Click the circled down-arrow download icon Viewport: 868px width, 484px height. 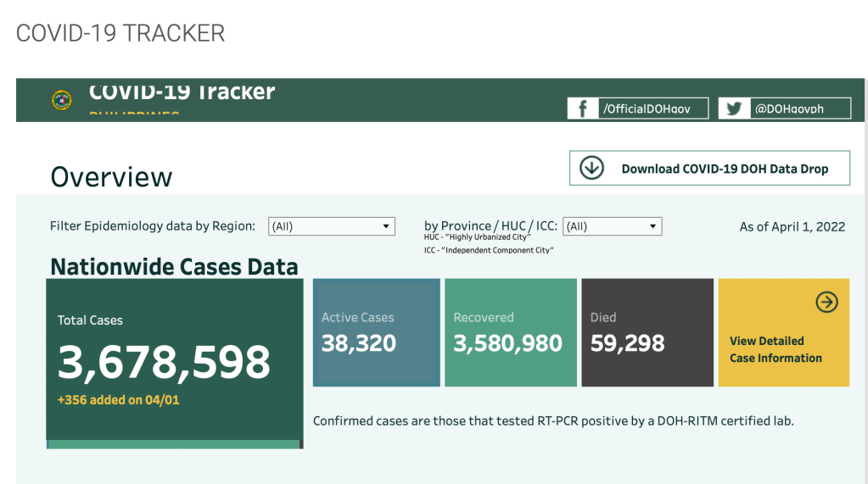point(591,168)
